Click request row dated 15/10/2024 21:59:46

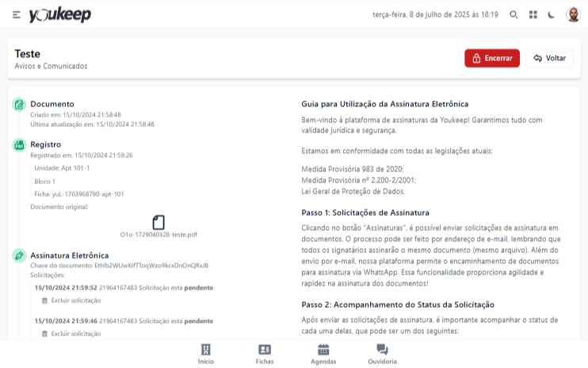coord(124,321)
